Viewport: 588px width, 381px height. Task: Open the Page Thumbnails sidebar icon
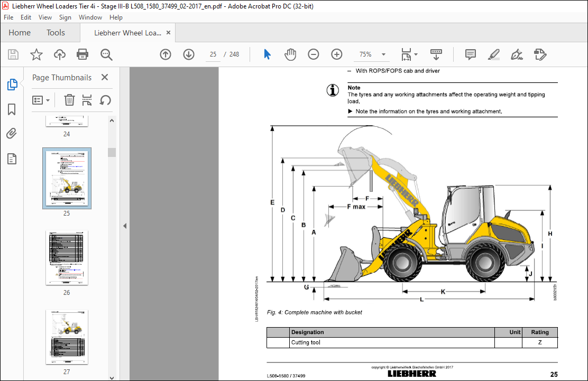[x=12, y=85]
